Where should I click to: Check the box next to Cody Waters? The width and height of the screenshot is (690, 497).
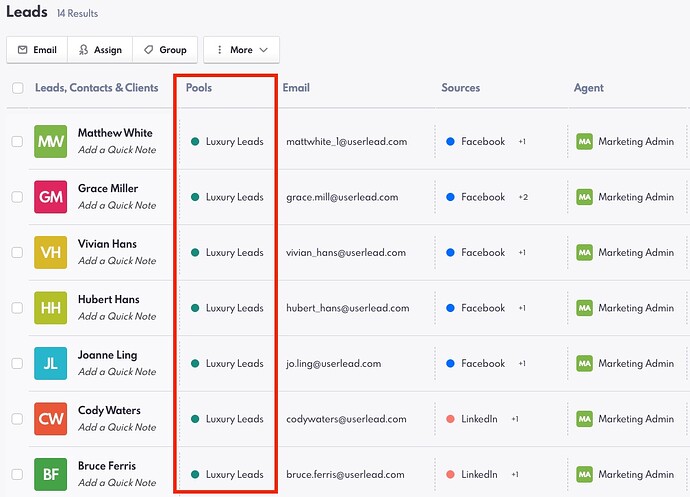pyautogui.click(x=17, y=419)
